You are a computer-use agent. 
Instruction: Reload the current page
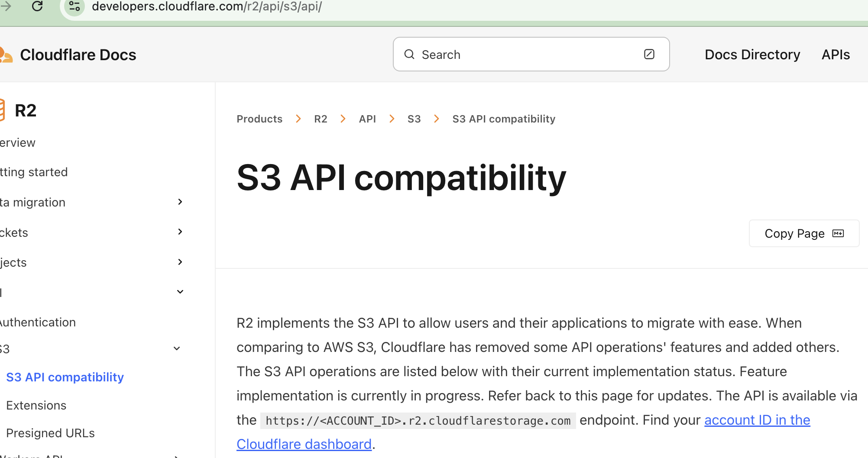point(37,6)
